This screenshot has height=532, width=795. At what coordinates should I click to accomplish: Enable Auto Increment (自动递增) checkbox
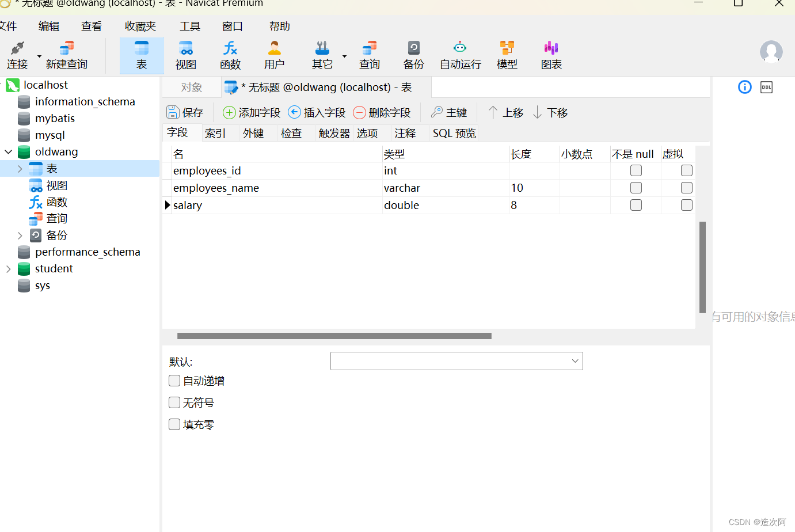point(174,381)
